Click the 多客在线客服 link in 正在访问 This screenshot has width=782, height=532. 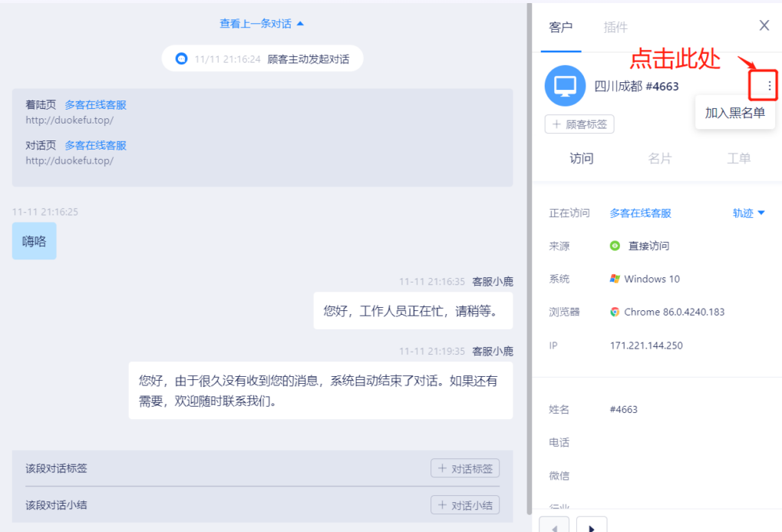click(642, 213)
